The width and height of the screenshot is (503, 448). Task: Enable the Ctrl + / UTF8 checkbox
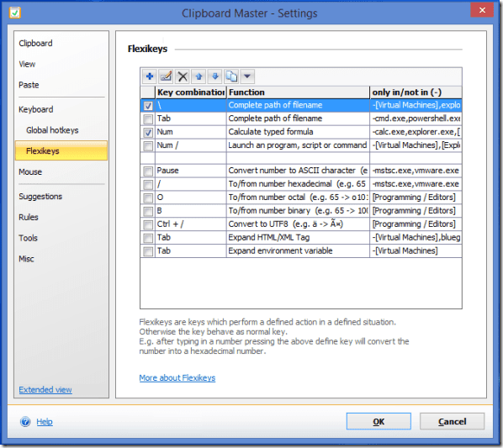[x=148, y=224]
